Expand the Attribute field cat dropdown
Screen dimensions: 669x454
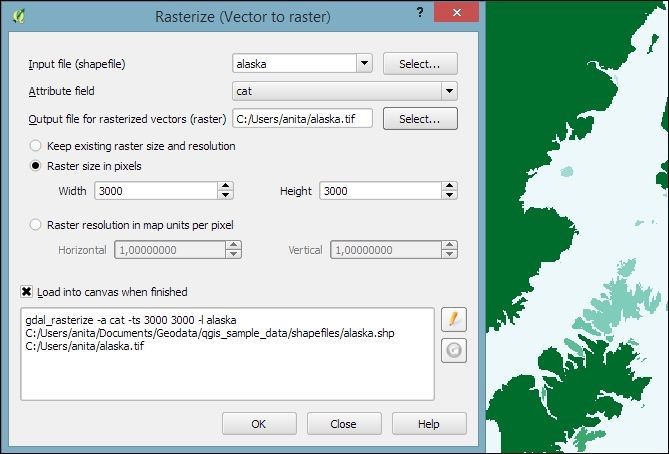tap(449, 91)
